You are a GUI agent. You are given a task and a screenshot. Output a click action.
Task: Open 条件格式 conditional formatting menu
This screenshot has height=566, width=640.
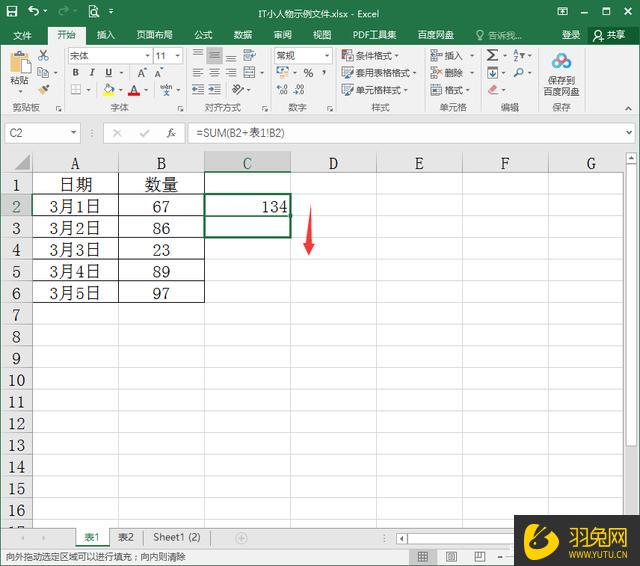370,55
